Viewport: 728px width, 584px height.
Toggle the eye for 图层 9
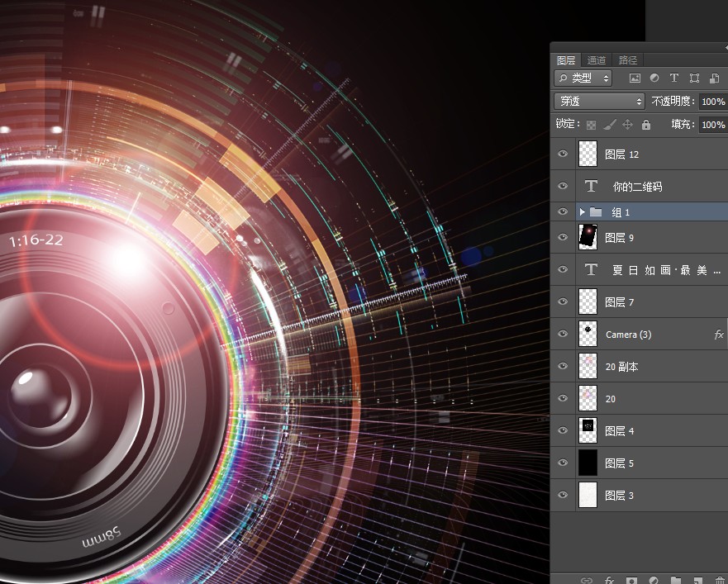tap(563, 237)
